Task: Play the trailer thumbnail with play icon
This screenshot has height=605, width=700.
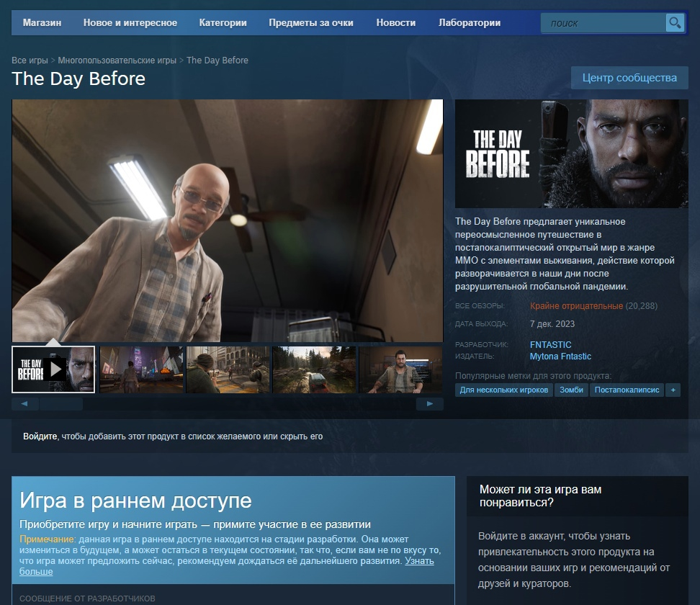Action: coord(53,369)
